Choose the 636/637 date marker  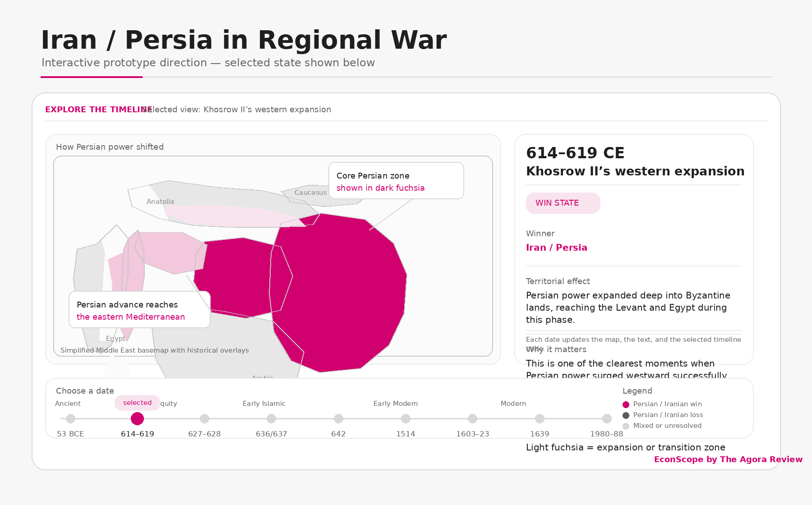point(271,418)
